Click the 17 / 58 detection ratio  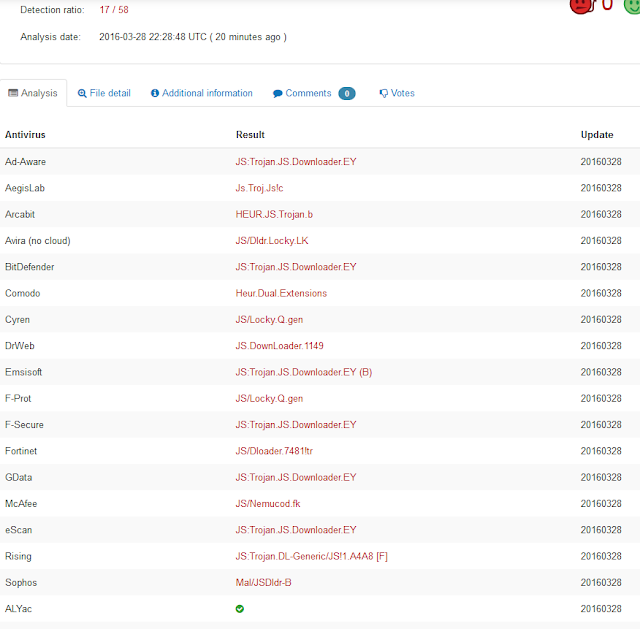(x=114, y=10)
